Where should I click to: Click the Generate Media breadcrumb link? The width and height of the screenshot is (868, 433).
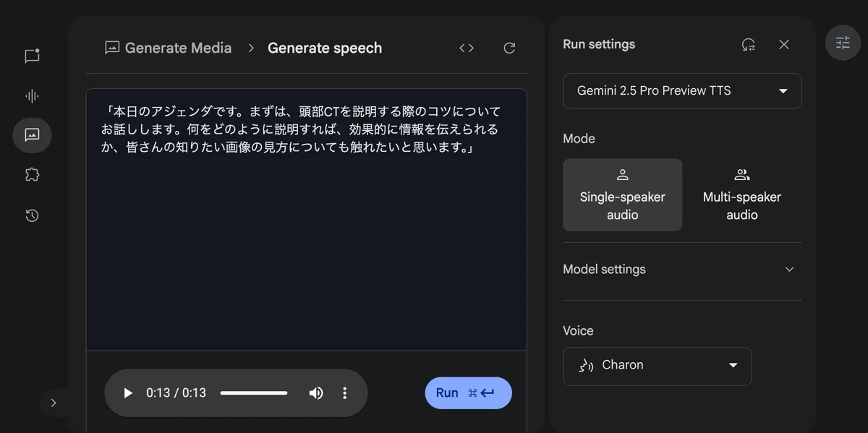click(178, 48)
